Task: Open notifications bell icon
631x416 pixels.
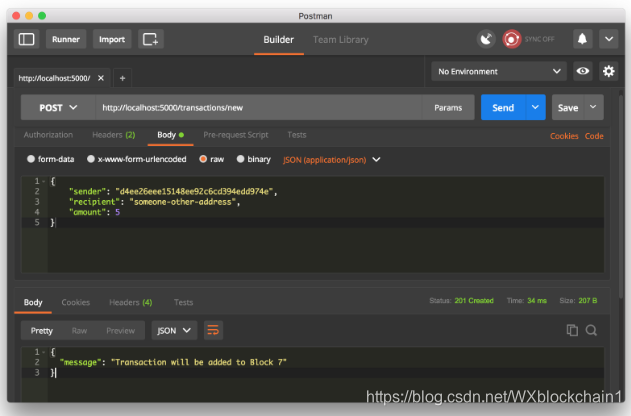Action: point(582,39)
